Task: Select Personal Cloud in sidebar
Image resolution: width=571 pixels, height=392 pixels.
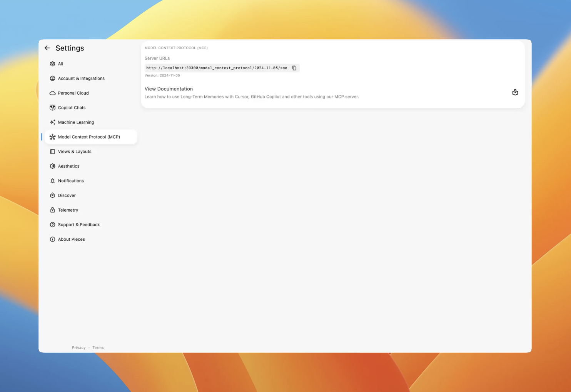Action: coord(91,93)
